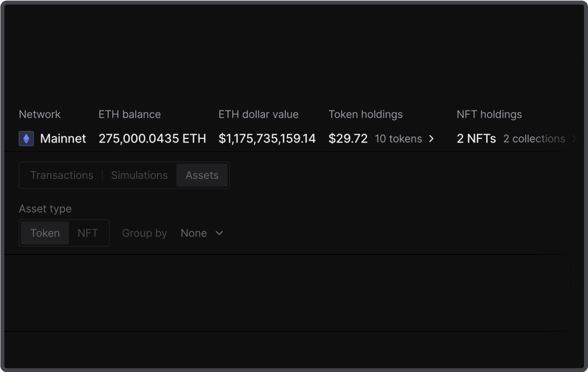Image resolution: width=588 pixels, height=372 pixels.
Task: Click the 275,000.0435 ETH balance value
Action: point(152,139)
